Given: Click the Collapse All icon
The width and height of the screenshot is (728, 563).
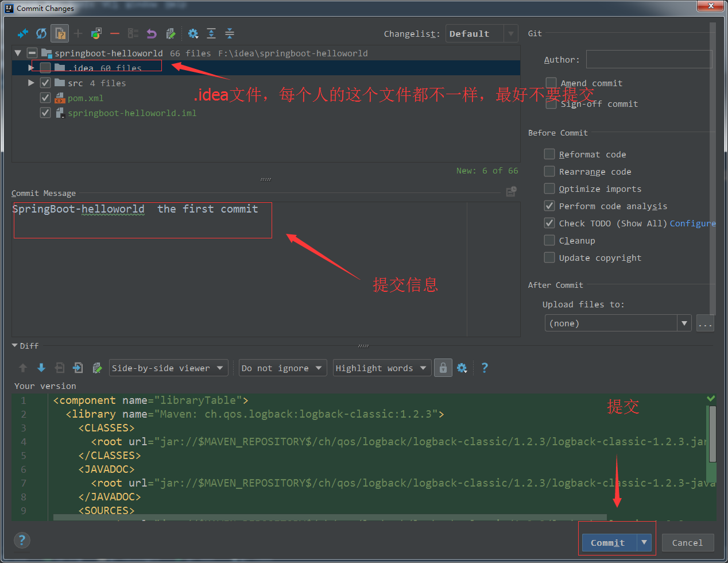Looking at the screenshot, I should (230, 33).
